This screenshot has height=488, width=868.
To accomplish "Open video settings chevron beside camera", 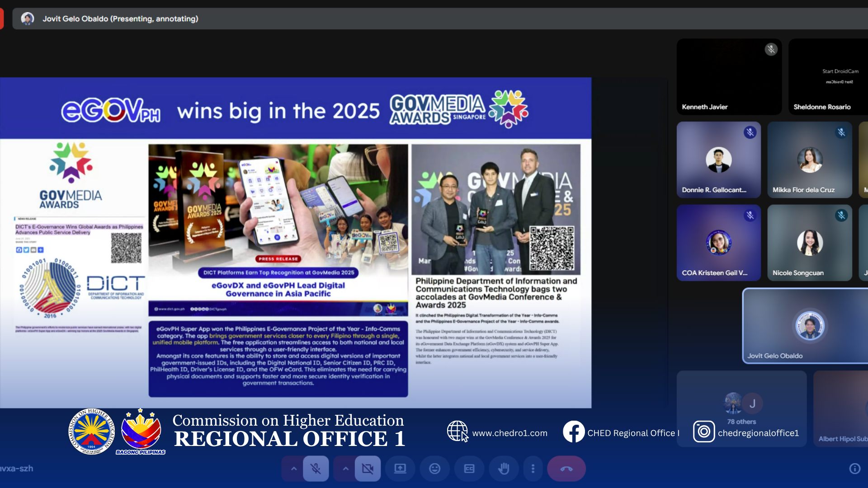I will pyautogui.click(x=345, y=469).
